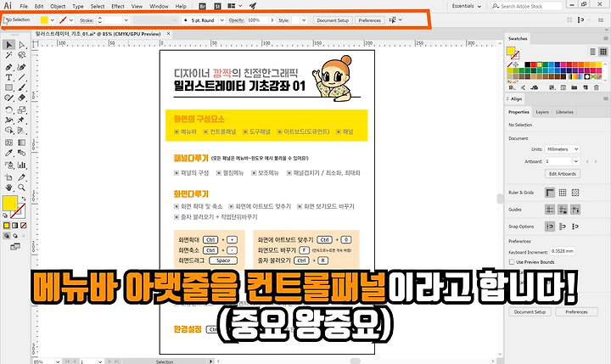Open the Stroke color dropdown in the control panel
Viewport: 611px width, 364px height.
[71, 20]
